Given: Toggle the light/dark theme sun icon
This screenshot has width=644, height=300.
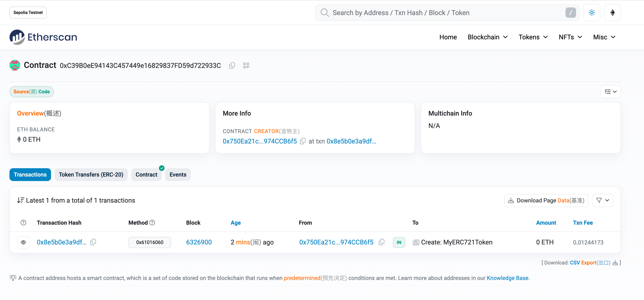Looking at the screenshot, I should click(592, 13).
